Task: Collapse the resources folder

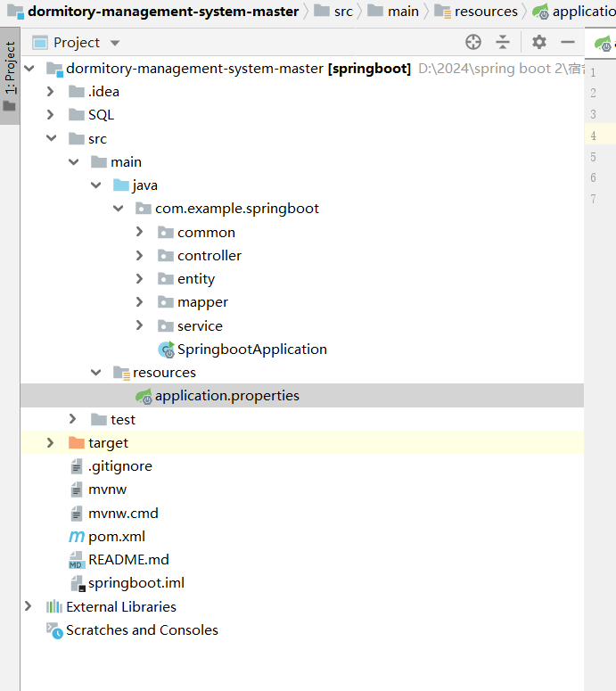Action: coord(96,373)
